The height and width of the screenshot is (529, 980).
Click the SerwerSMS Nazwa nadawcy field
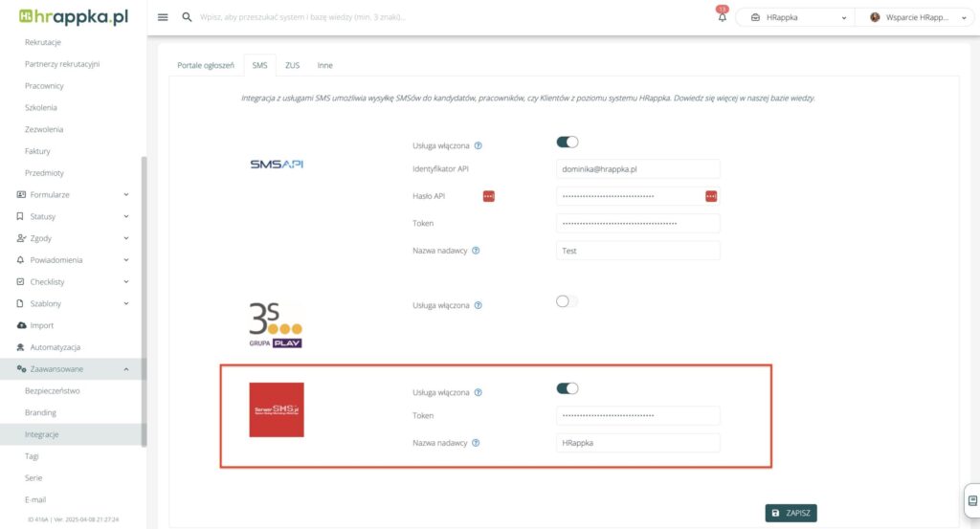(637, 443)
